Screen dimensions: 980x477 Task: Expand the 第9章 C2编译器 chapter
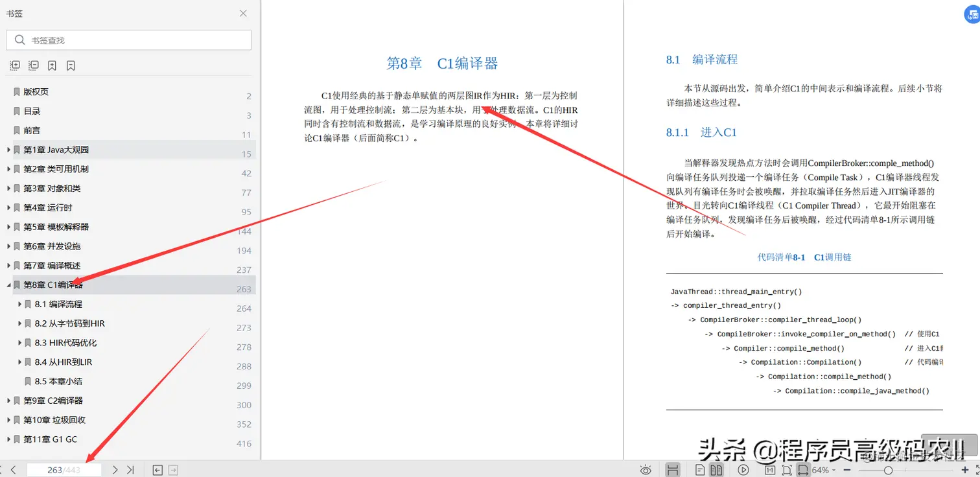pyautogui.click(x=8, y=400)
